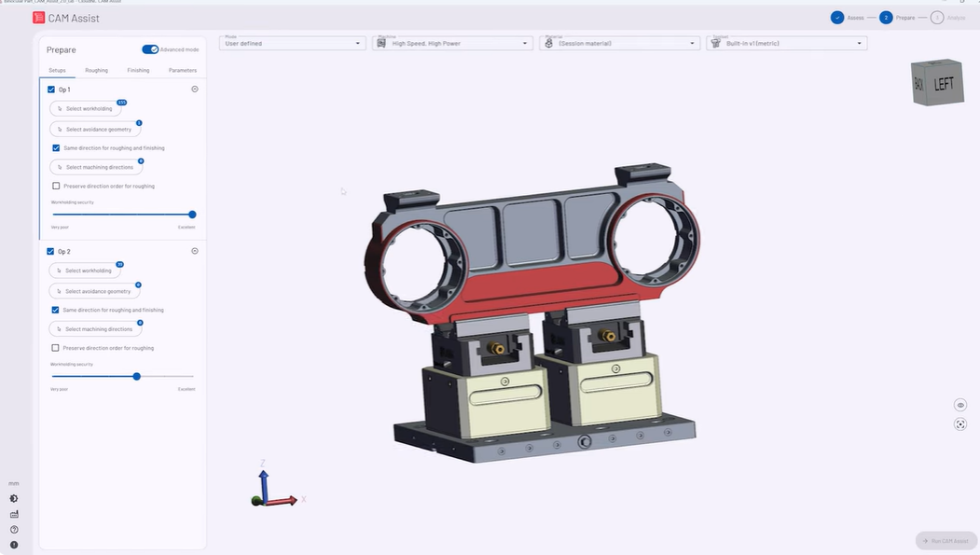Switch to the Parameters tab
Screen dimensions: 980x555
point(182,70)
